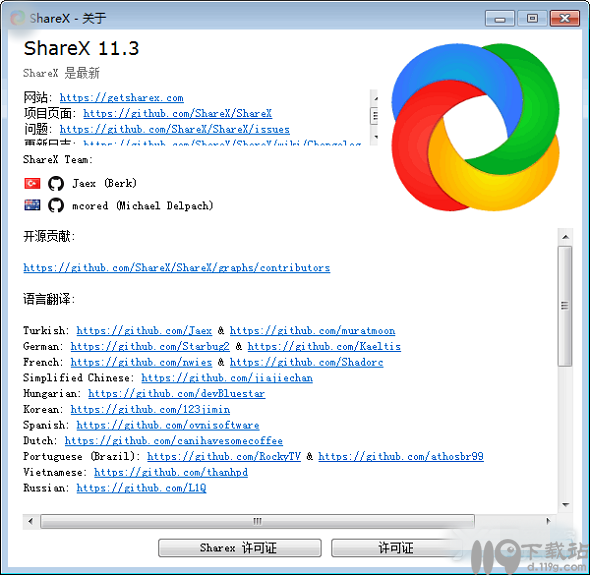The height and width of the screenshot is (575, 590).
Task: Open the muratmoon GitHub link
Action: [x=312, y=330]
